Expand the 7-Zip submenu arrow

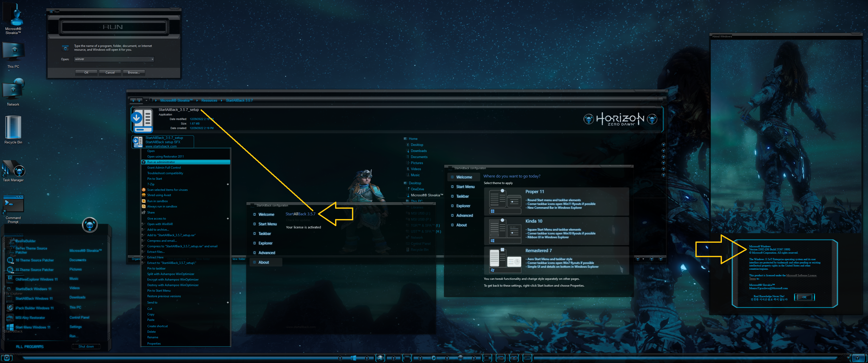(228, 184)
